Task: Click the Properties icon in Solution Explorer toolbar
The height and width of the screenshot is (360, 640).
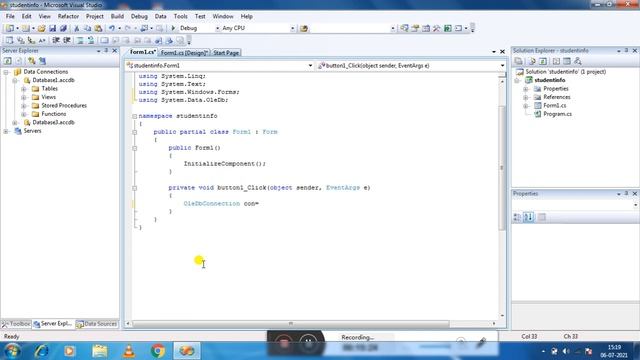Action: coord(518,61)
